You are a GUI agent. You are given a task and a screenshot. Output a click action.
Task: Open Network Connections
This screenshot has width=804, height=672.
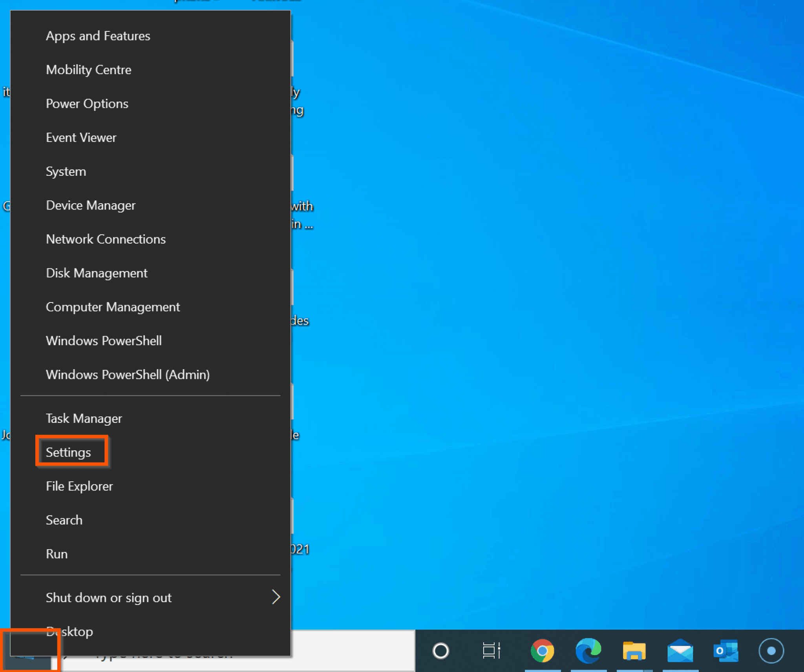tap(106, 239)
